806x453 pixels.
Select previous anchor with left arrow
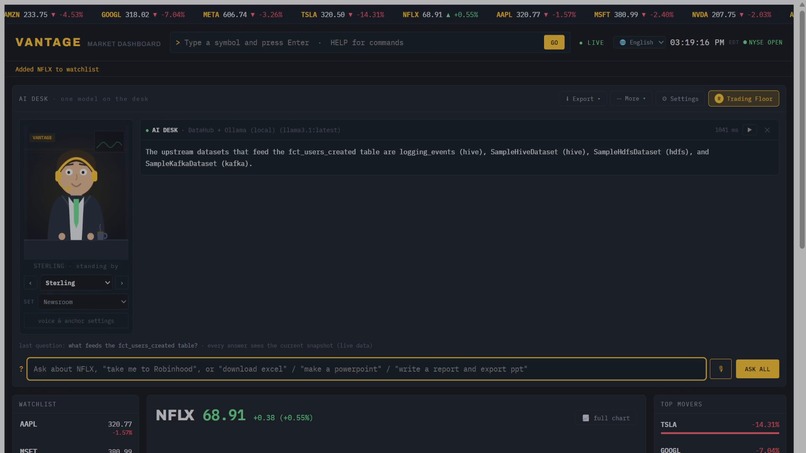[x=30, y=283]
